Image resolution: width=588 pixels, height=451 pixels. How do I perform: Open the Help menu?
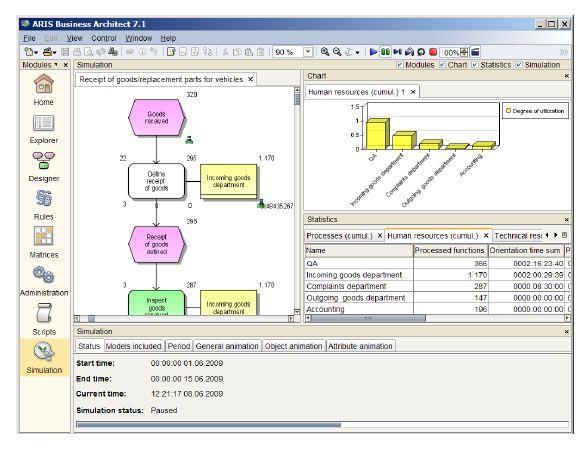(x=168, y=38)
